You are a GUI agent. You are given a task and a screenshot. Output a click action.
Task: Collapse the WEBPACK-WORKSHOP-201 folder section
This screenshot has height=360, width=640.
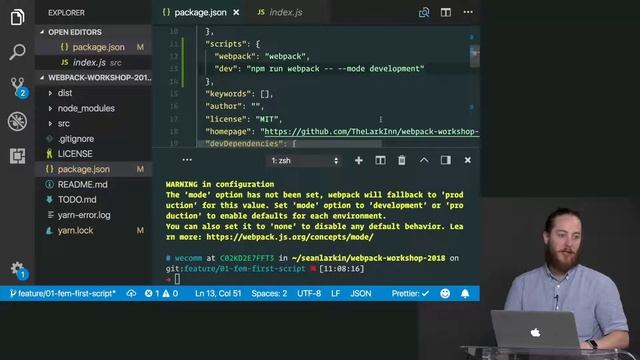93,78
